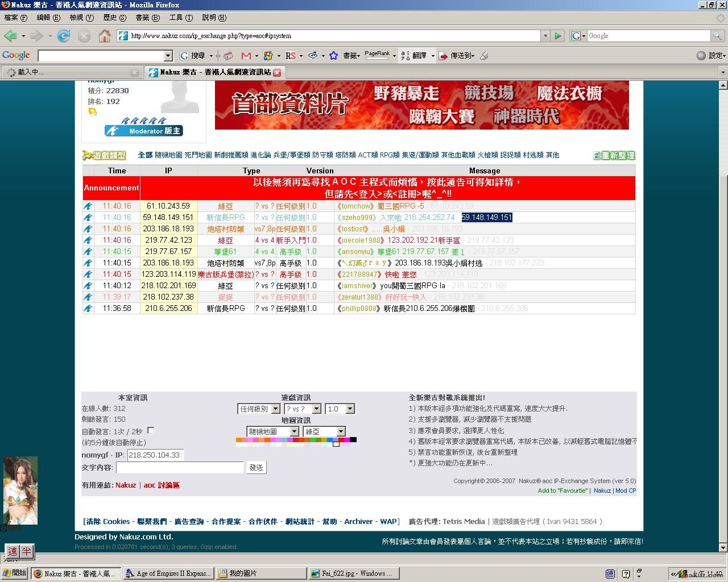
Task: Open the red Nakuz useful link
Action: 126,485
